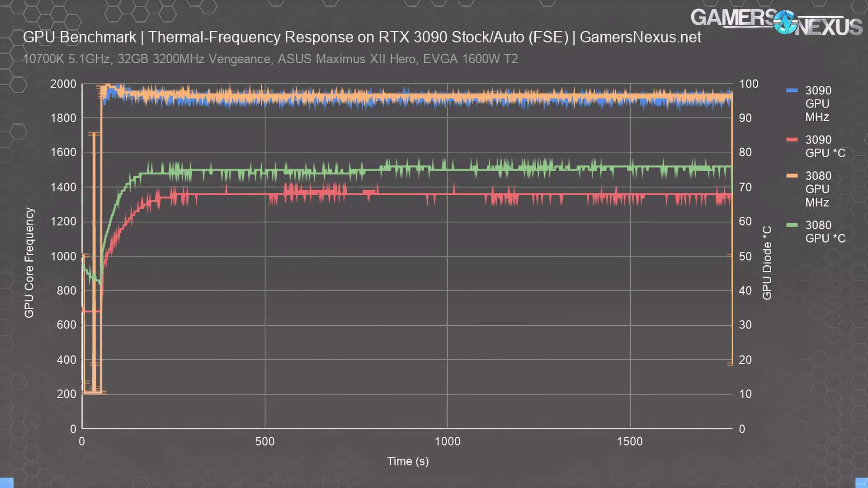Click the 1500 tick on the time axis
Viewport: 868px width, 488px height.
[x=629, y=441]
